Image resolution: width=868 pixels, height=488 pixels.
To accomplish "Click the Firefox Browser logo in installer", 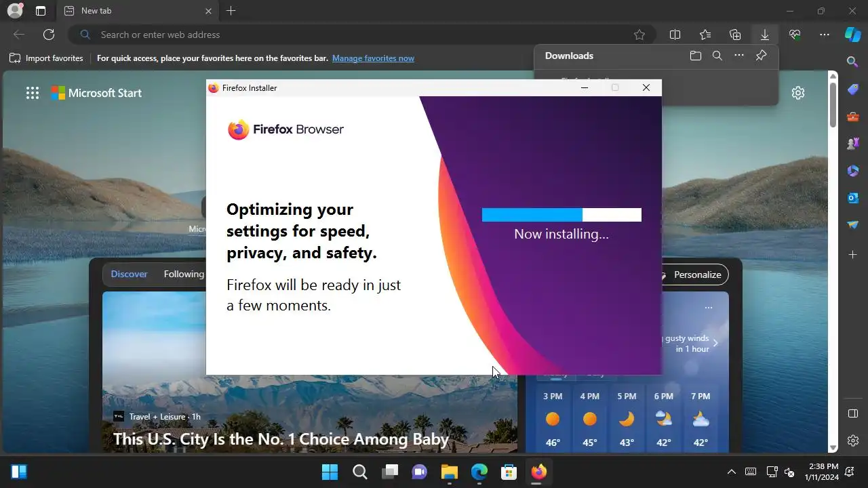I will (x=285, y=129).
